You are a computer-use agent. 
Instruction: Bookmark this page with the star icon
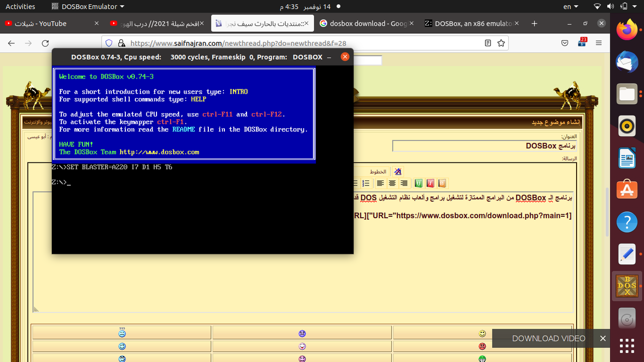tap(501, 43)
